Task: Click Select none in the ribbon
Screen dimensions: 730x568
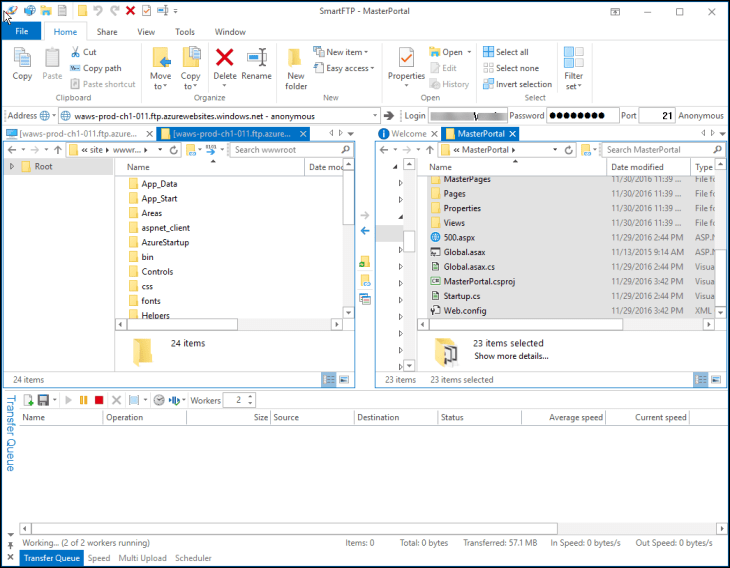Action: (x=511, y=68)
